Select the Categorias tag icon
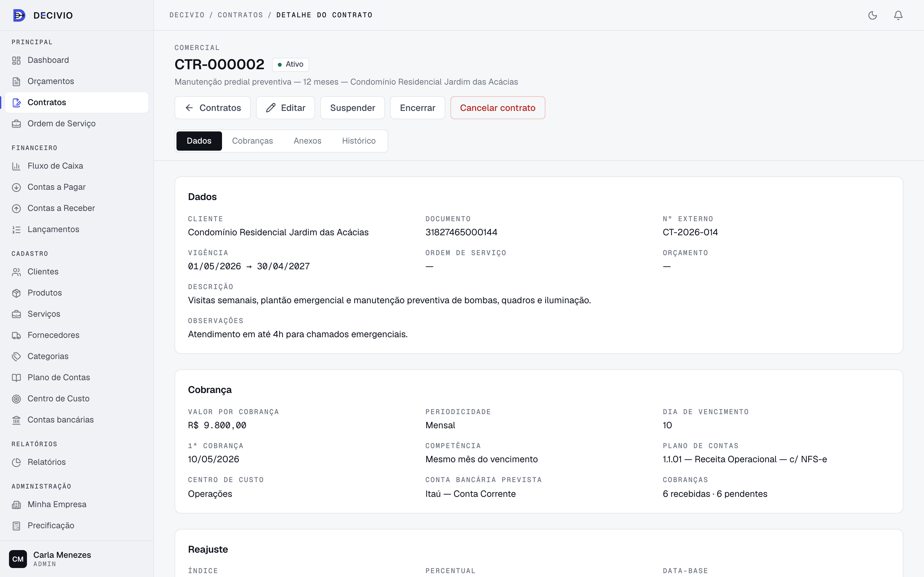The image size is (924, 577). (16, 356)
